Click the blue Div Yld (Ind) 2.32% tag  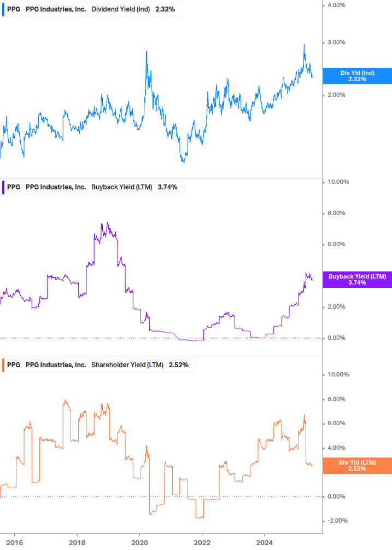point(358,76)
